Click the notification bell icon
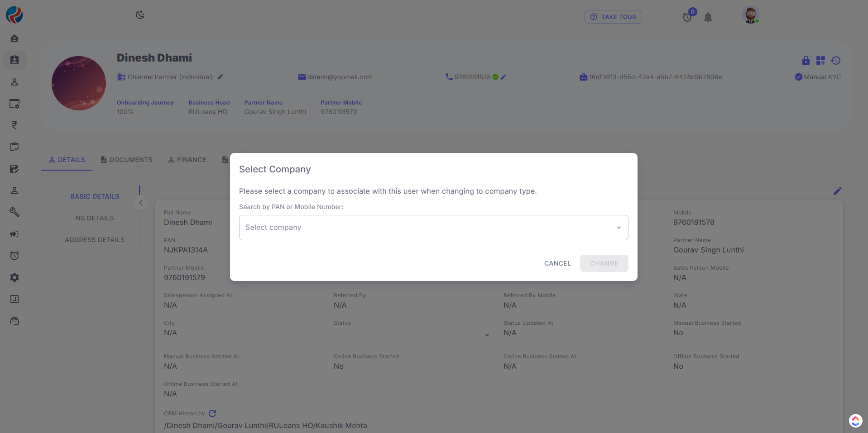Image resolution: width=868 pixels, height=433 pixels. point(708,17)
